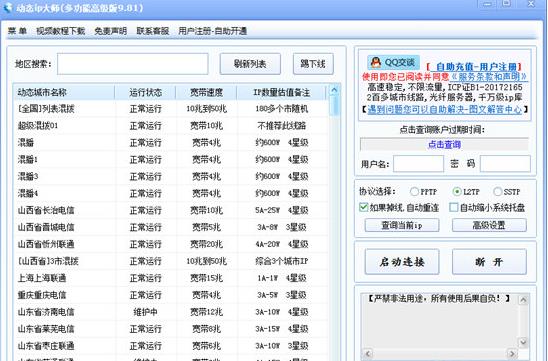Click the 刷新列表 button
The image size is (548, 361).
[250, 64]
